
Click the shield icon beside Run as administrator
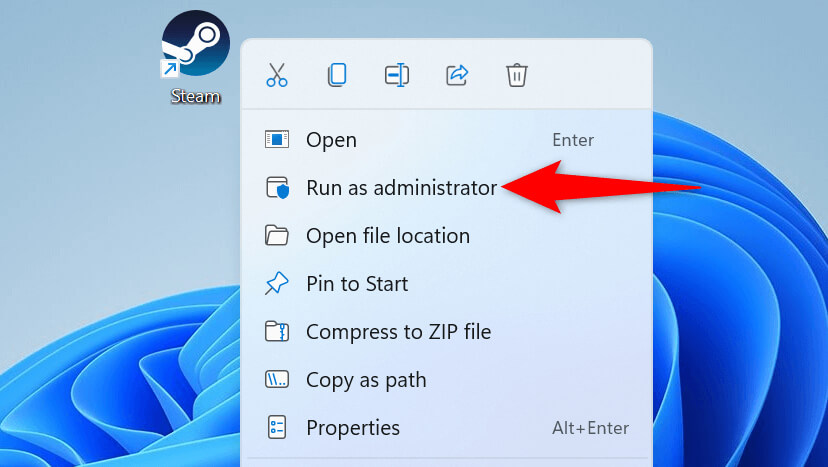pos(277,188)
